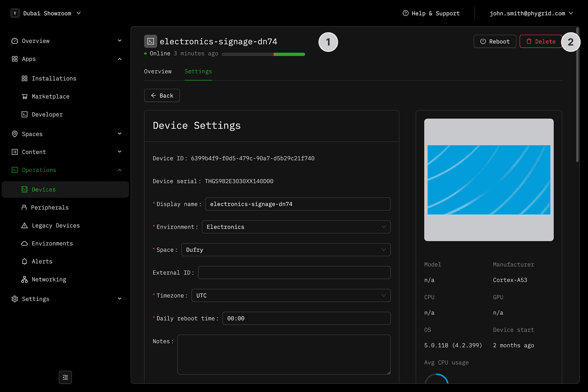588x392 pixels.
Task: Click the device terminal icon beside electronics-signage-dn74
Action: click(151, 41)
